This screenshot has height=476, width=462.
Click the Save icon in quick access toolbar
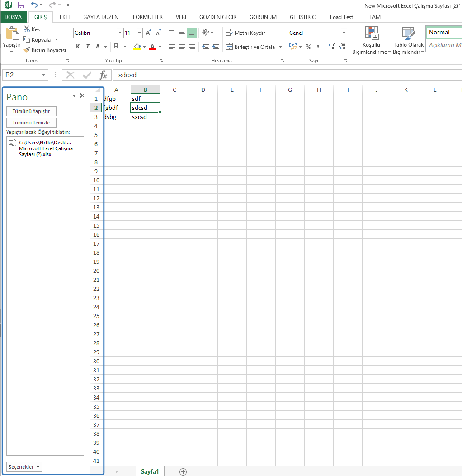21,5
